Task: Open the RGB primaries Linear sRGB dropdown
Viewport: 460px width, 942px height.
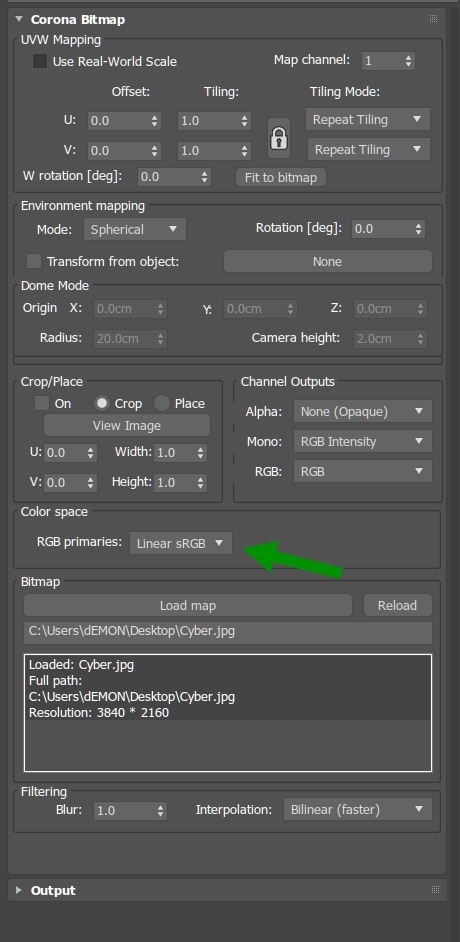Action: point(181,543)
